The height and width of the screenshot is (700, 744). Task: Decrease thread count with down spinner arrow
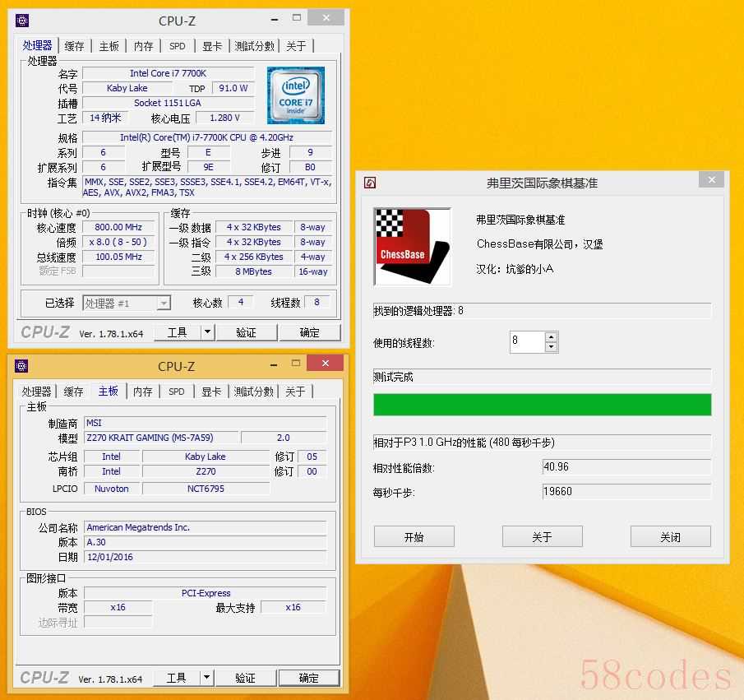pyautogui.click(x=551, y=347)
